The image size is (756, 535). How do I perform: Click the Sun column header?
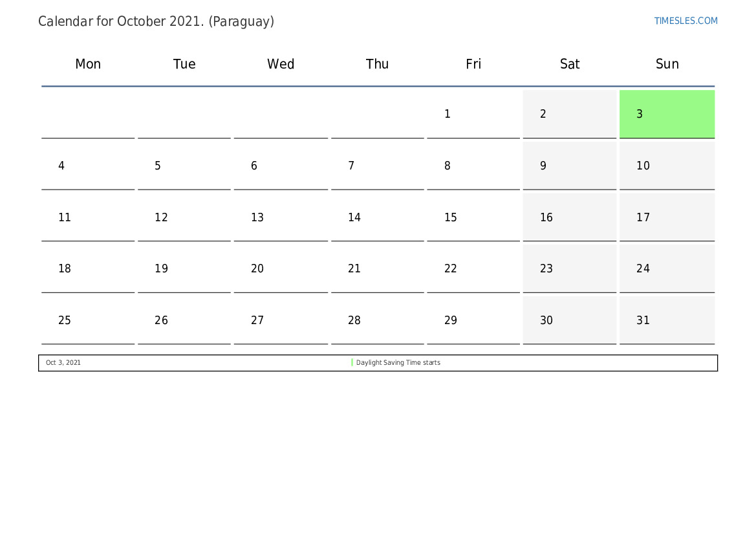coord(667,64)
